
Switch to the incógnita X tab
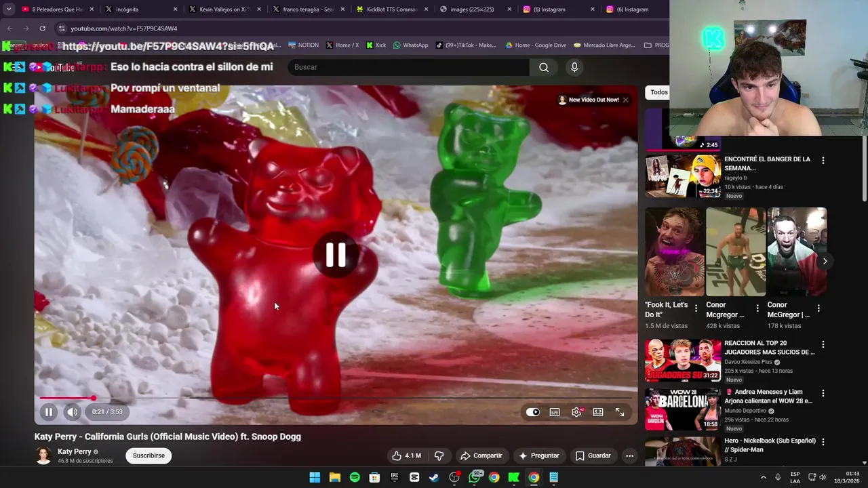[x=140, y=9]
